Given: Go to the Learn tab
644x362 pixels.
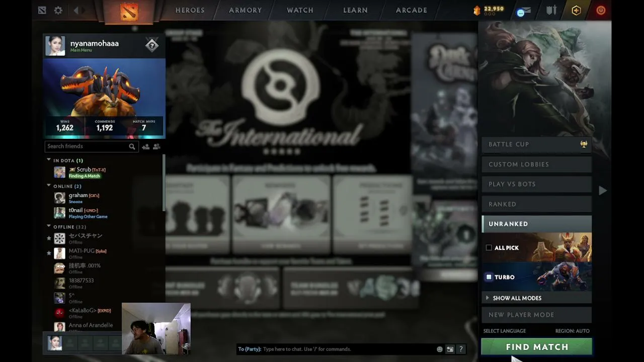Looking at the screenshot, I should click(355, 10).
